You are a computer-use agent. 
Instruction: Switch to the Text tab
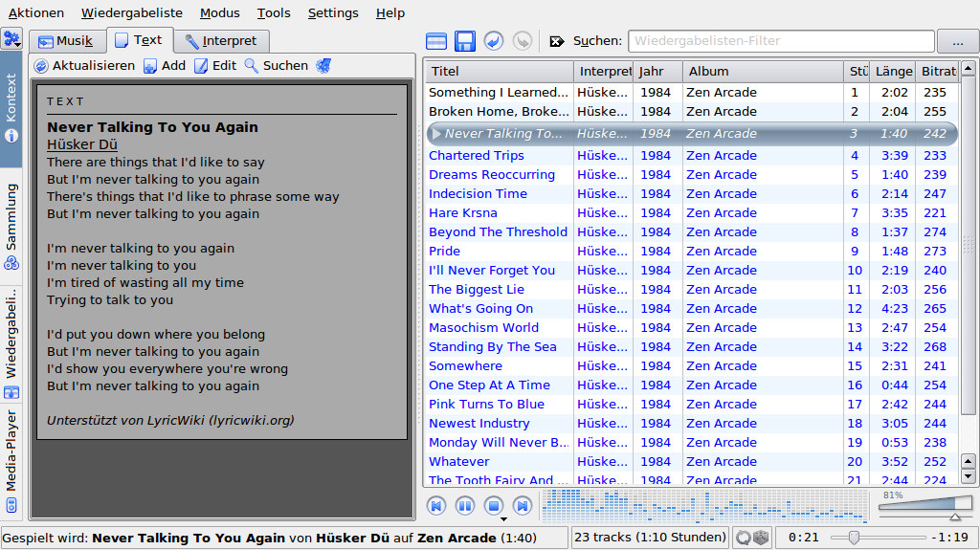click(x=139, y=40)
